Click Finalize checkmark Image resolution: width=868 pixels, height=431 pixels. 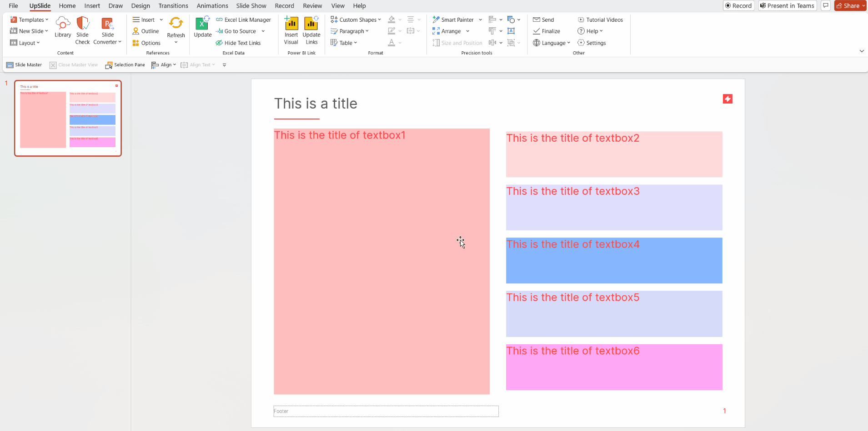[x=537, y=31]
